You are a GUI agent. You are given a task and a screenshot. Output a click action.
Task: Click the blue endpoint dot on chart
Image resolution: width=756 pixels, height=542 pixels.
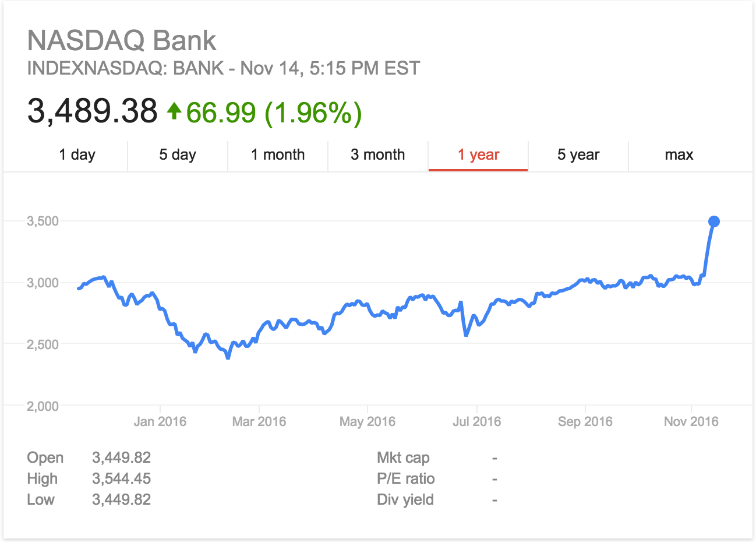click(x=714, y=221)
